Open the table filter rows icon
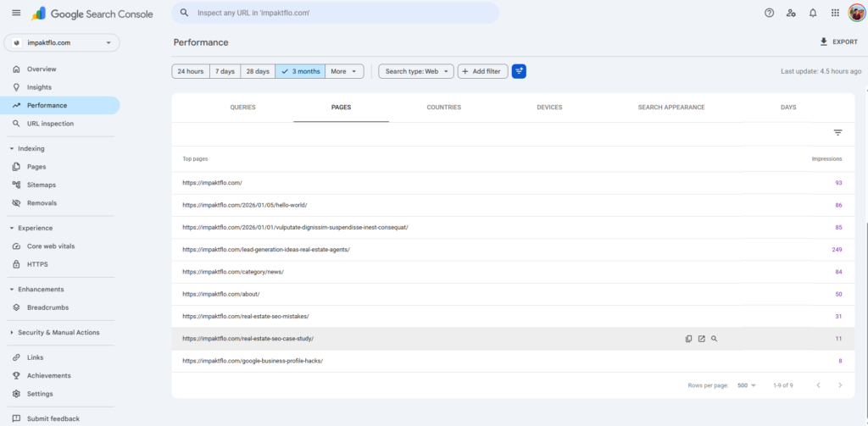The width and height of the screenshot is (868, 426). 838,133
